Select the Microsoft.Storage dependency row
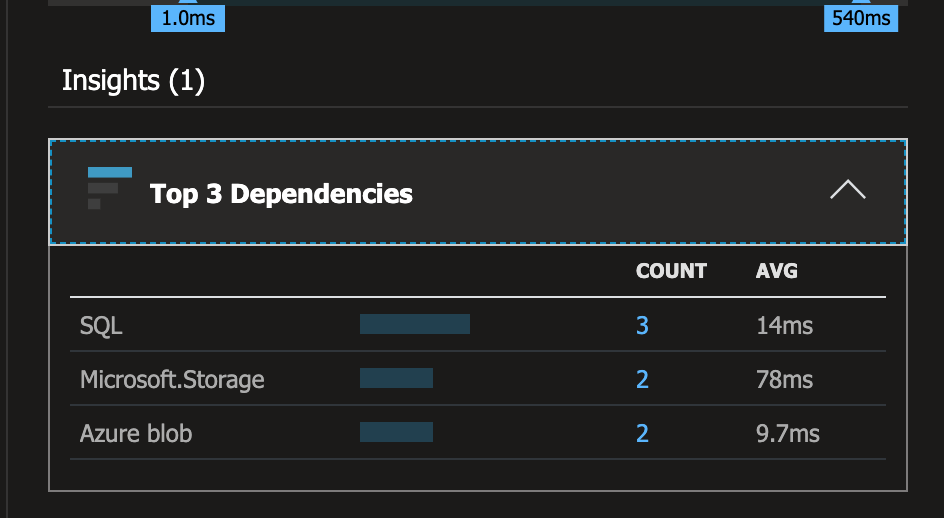 (478, 378)
